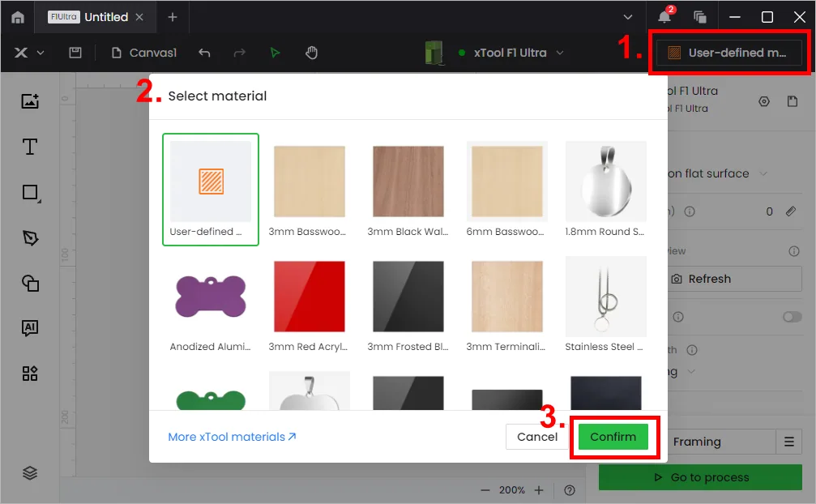Go to the home screen icon

pyautogui.click(x=18, y=17)
